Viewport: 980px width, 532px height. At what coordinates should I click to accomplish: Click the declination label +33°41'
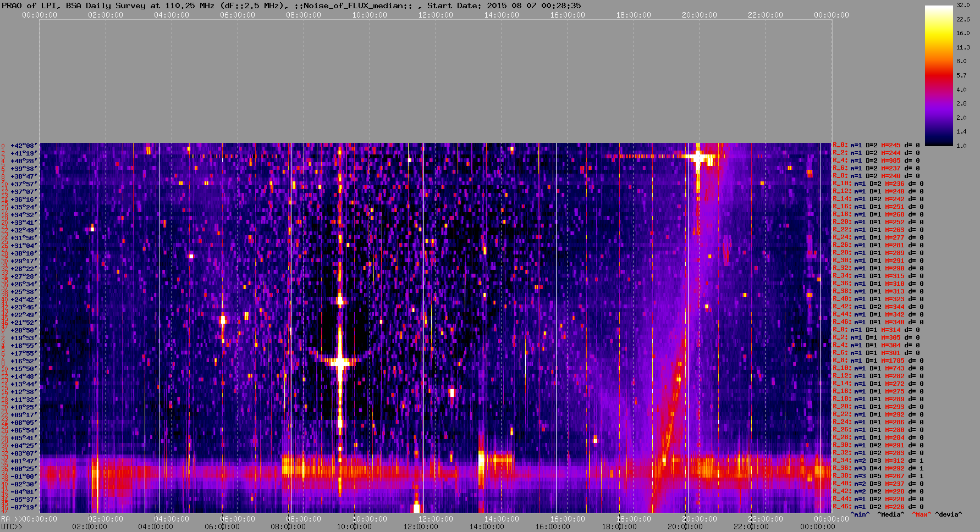(24, 223)
